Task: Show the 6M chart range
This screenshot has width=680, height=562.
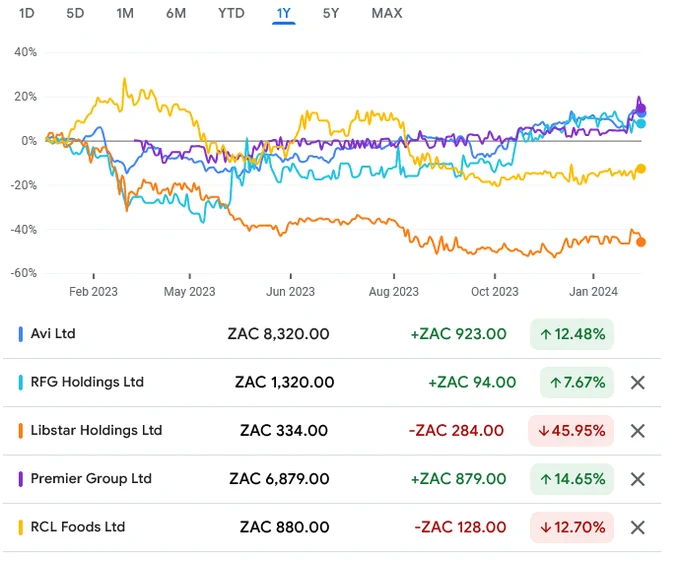Action: tap(176, 13)
